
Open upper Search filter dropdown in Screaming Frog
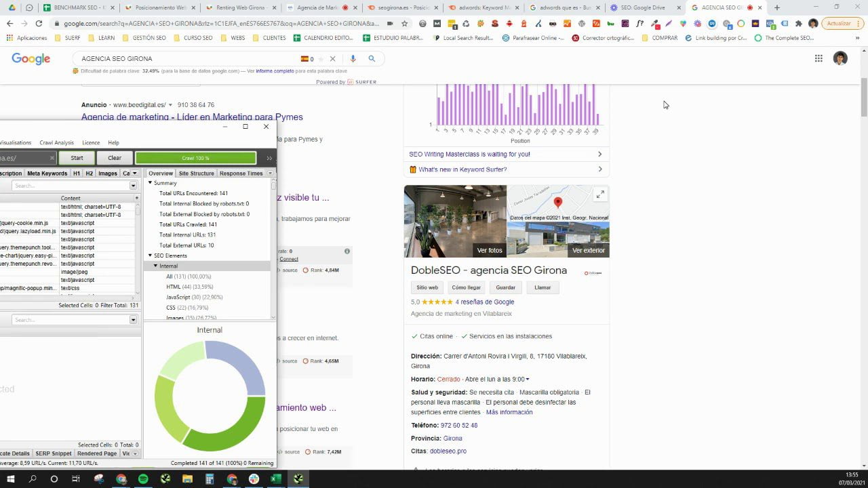click(134, 186)
